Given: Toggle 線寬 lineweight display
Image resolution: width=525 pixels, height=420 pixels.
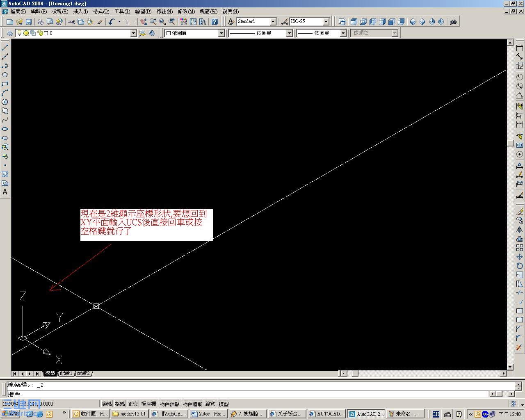Looking at the screenshot, I should coord(210,404).
